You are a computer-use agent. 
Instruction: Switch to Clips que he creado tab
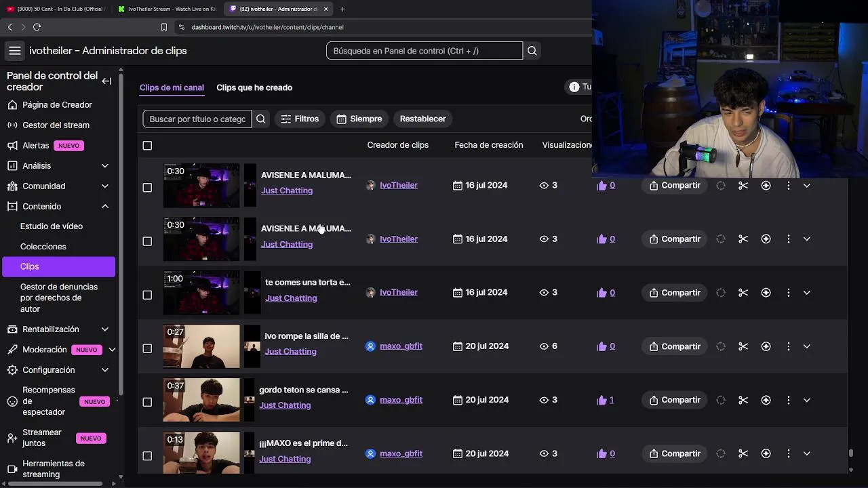[x=254, y=87]
